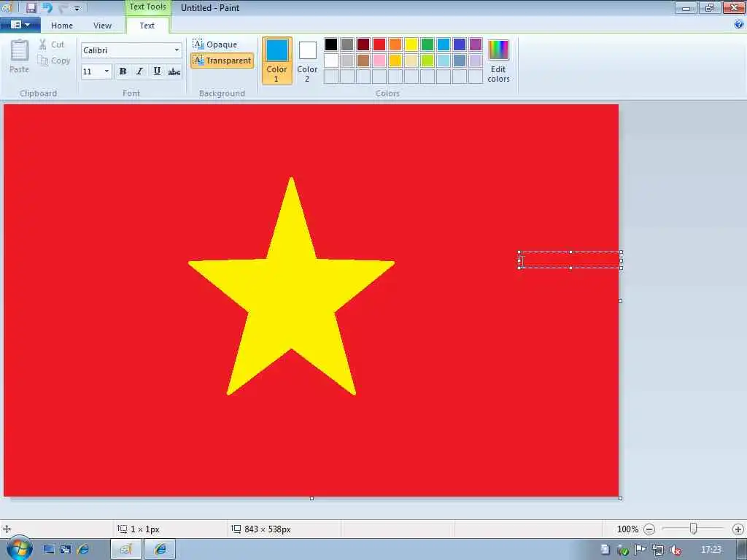Screen dimensions: 747x560
Task: Select Transparent background option
Action: pos(222,61)
